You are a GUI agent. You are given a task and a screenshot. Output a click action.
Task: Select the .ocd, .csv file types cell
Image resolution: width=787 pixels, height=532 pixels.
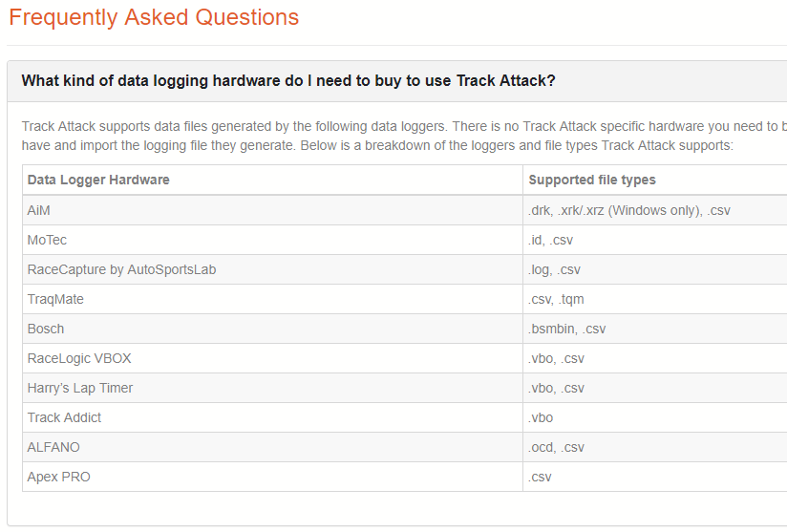(x=655, y=447)
